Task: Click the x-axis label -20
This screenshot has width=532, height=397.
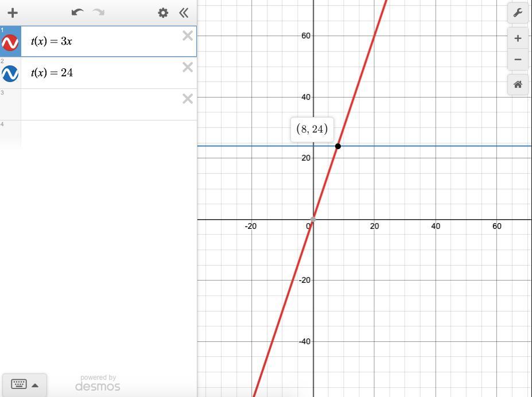Action: click(x=251, y=226)
